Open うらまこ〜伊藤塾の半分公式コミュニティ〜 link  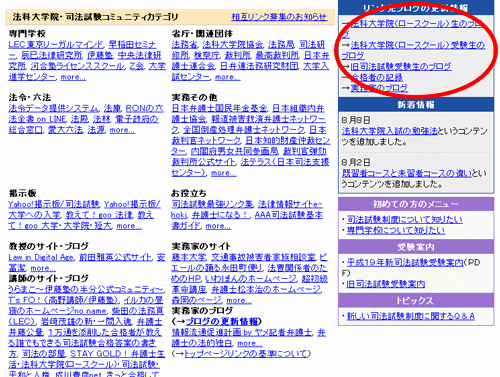86,289
